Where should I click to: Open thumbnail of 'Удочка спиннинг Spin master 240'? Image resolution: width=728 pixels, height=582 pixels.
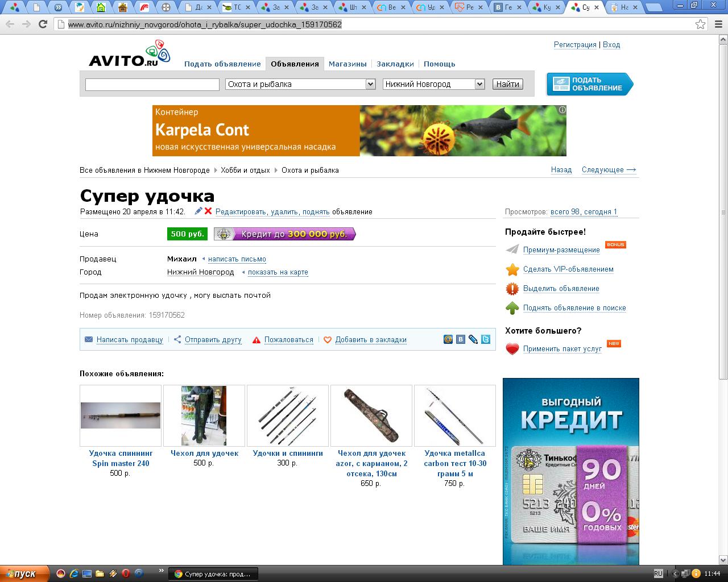pyautogui.click(x=121, y=415)
